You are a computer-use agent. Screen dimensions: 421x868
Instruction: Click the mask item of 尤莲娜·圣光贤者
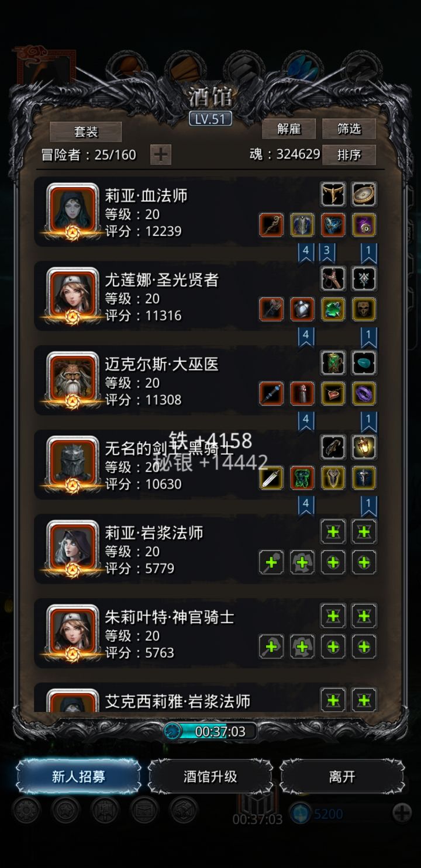364,309
